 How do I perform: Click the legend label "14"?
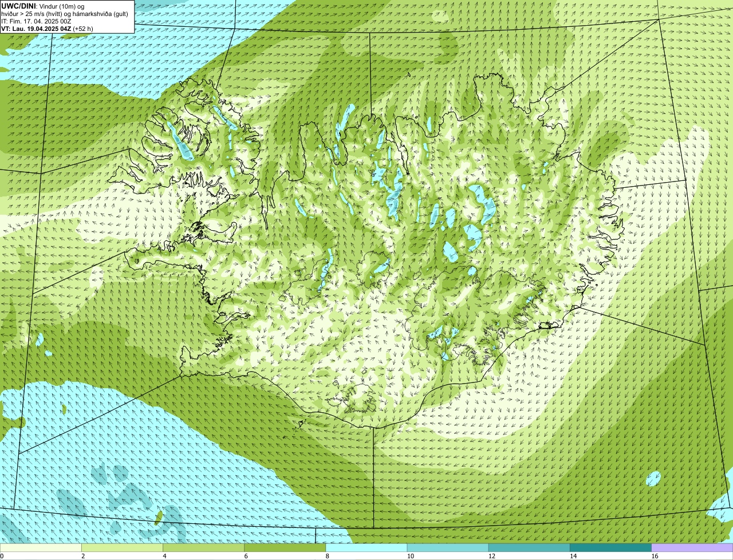point(573,556)
